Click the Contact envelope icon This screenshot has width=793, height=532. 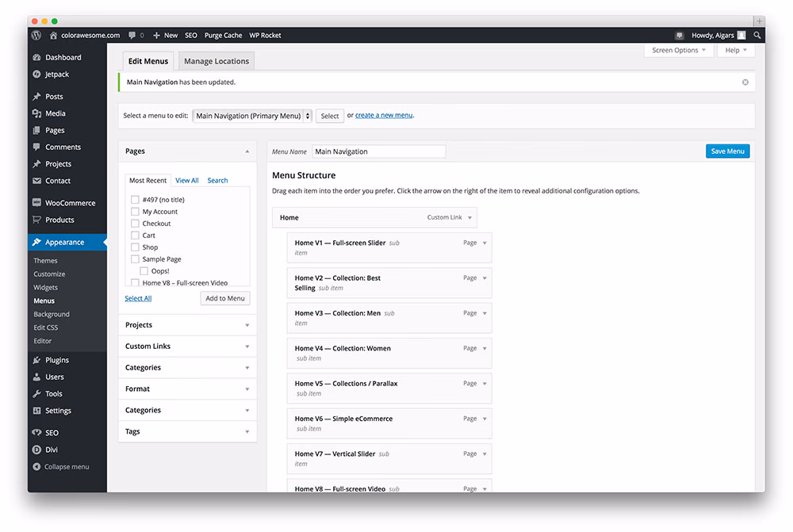tap(37, 181)
